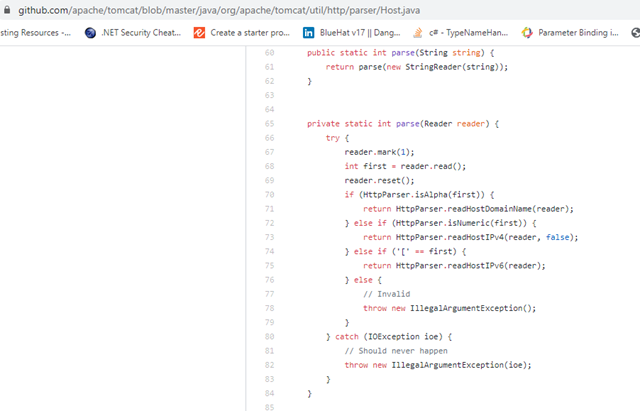Click the '// Invalid' comment
The image size is (640, 411).
(387, 294)
